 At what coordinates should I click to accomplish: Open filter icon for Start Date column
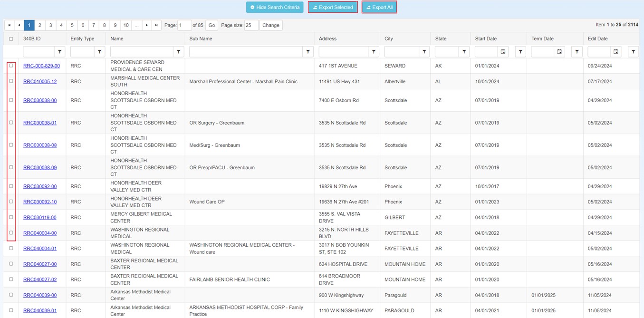point(520,51)
